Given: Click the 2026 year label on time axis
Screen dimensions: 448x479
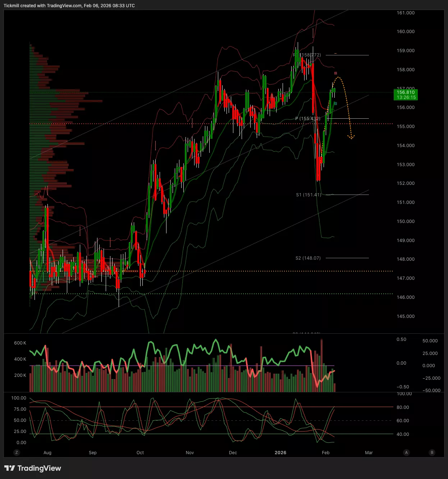Looking at the screenshot, I should pyautogui.click(x=280, y=452).
